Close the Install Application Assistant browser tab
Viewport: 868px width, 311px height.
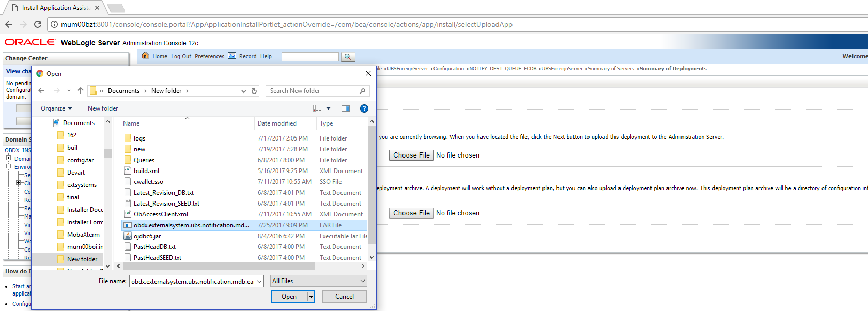pos(97,8)
